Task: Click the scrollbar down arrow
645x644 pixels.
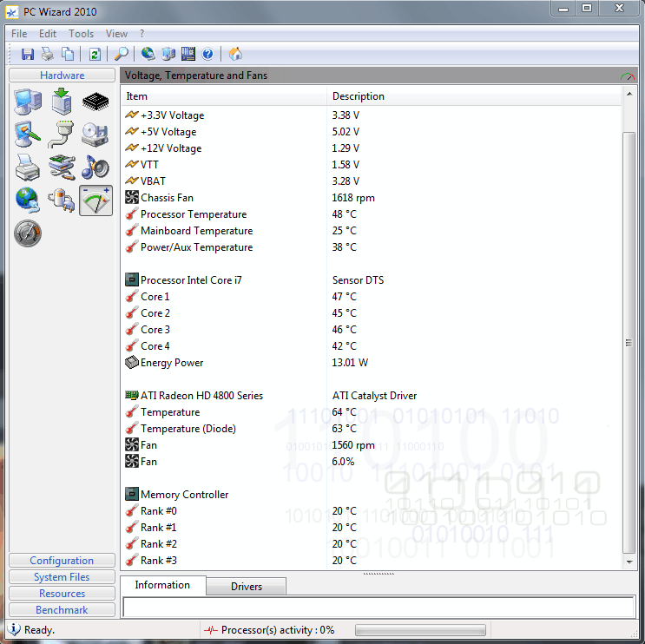Action: tap(629, 562)
